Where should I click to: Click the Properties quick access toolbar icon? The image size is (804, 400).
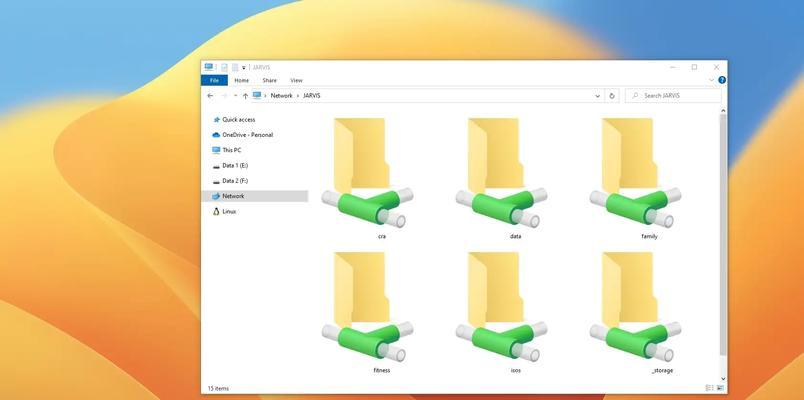tap(224, 67)
